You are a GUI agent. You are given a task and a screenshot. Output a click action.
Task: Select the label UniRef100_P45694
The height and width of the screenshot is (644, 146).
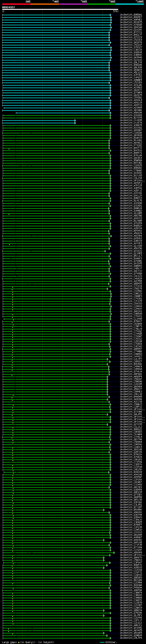(131, 588)
